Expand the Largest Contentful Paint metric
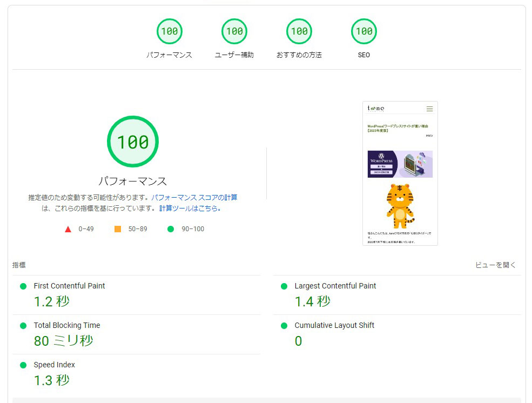Image resolution: width=532 pixels, height=403 pixels. [x=335, y=286]
